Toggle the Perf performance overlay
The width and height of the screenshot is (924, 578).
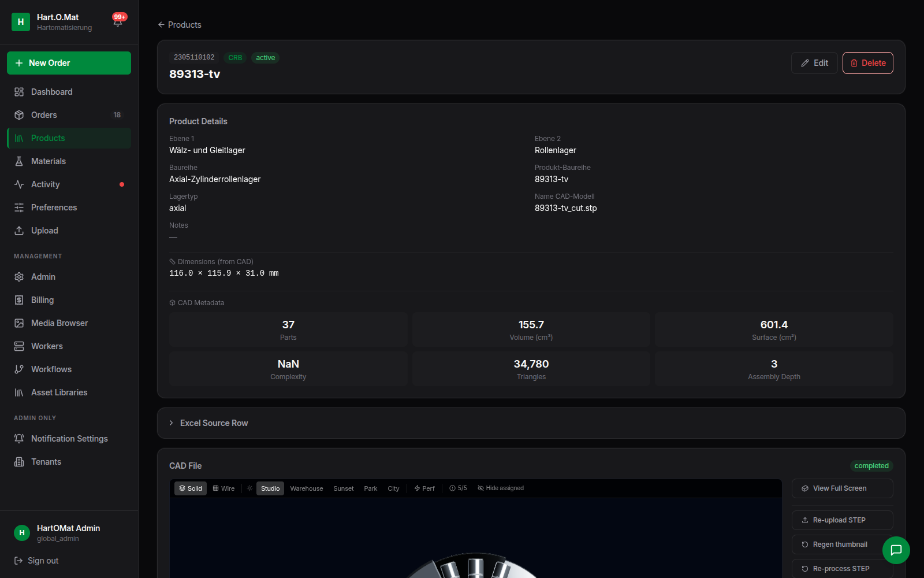pos(424,488)
